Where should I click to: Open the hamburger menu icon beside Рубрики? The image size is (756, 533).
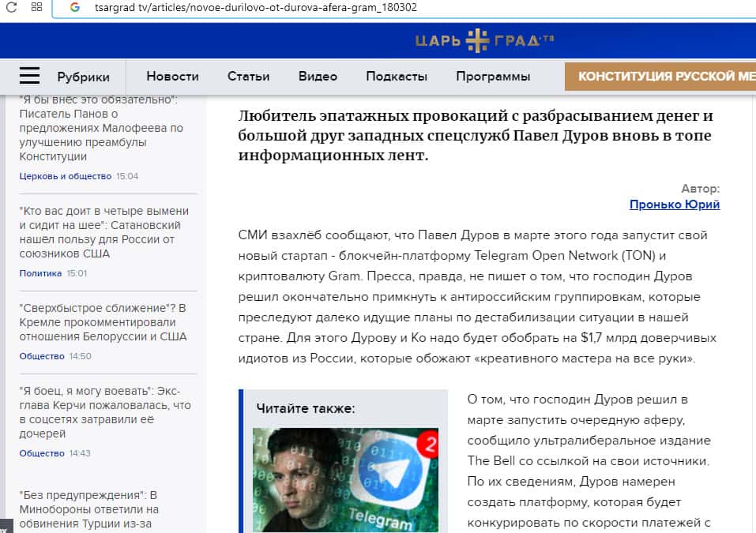(29, 76)
